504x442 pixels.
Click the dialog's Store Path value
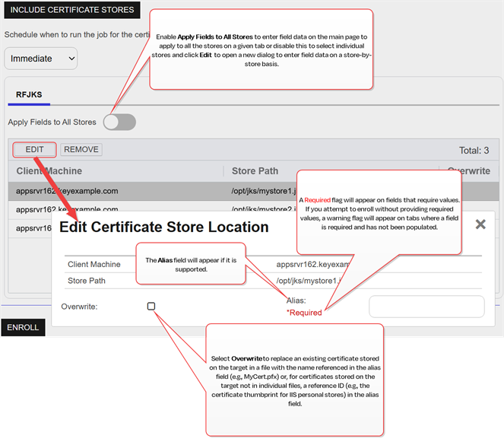tap(304, 281)
